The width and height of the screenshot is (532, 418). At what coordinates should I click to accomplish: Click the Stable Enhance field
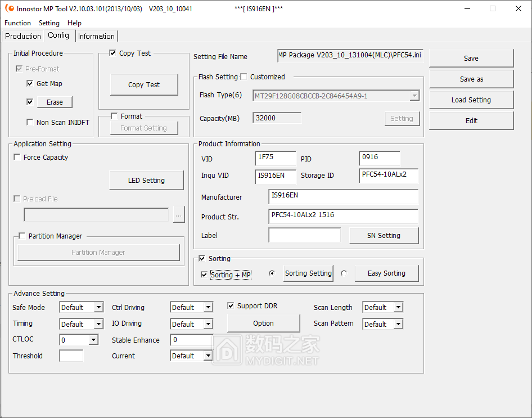click(x=192, y=340)
